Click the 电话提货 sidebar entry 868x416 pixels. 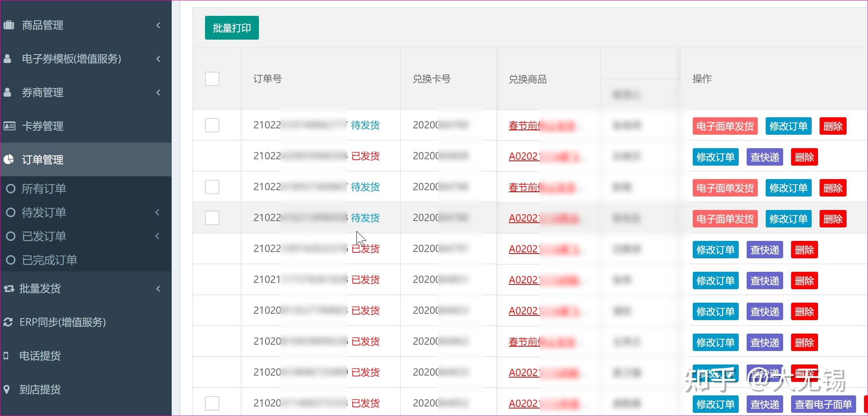point(40,356)
